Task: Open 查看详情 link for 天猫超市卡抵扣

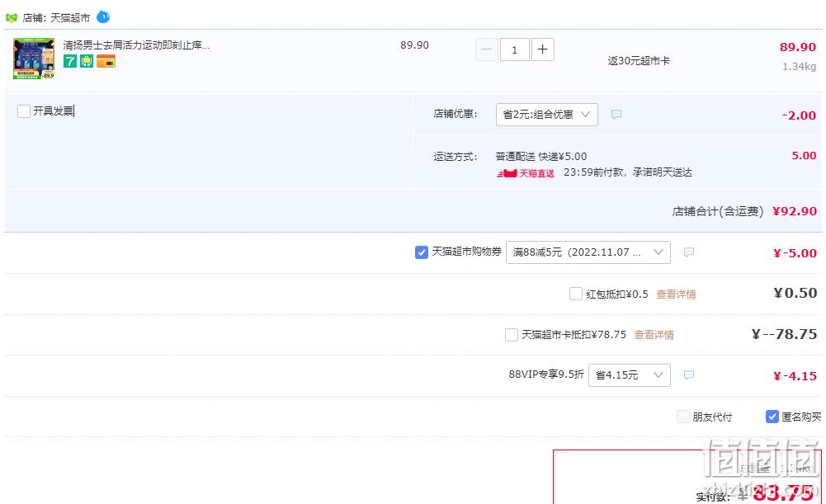Action: 654,335
